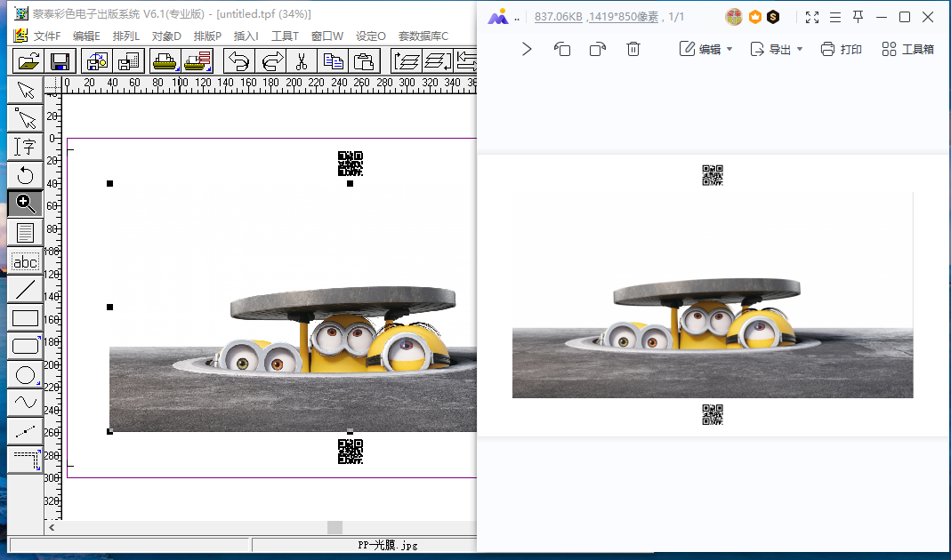Enter fullscreen mode in image viewer
This screenshot has height=560, width=951.
point(812,17)
